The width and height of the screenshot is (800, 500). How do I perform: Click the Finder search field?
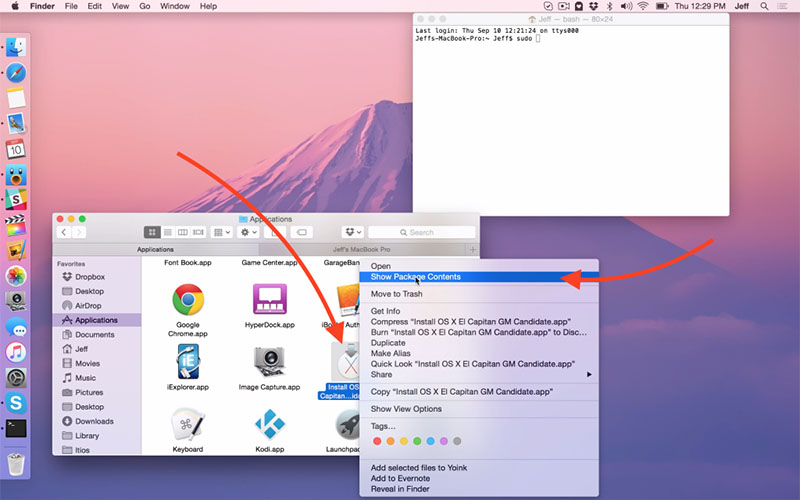click(x=421, y=232)
